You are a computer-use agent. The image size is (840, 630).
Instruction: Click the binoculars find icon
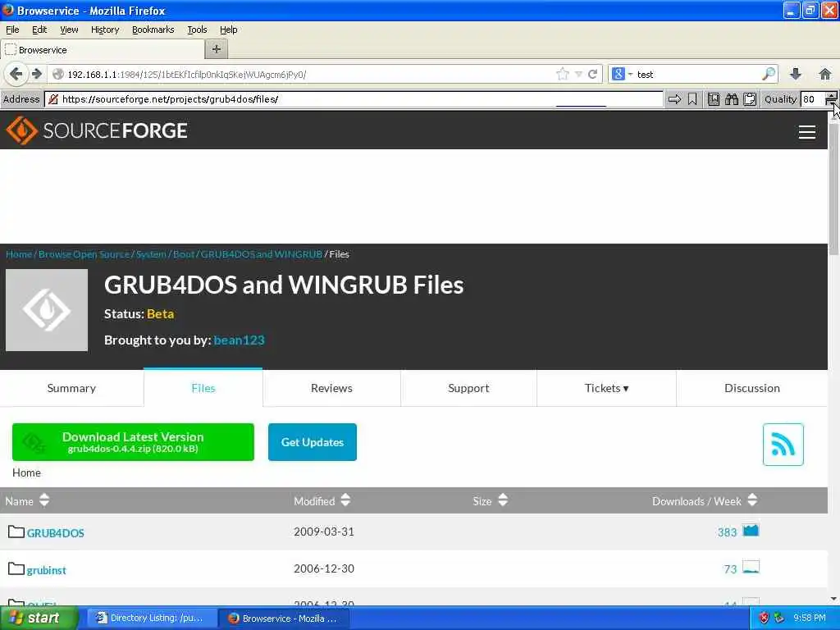732,99
